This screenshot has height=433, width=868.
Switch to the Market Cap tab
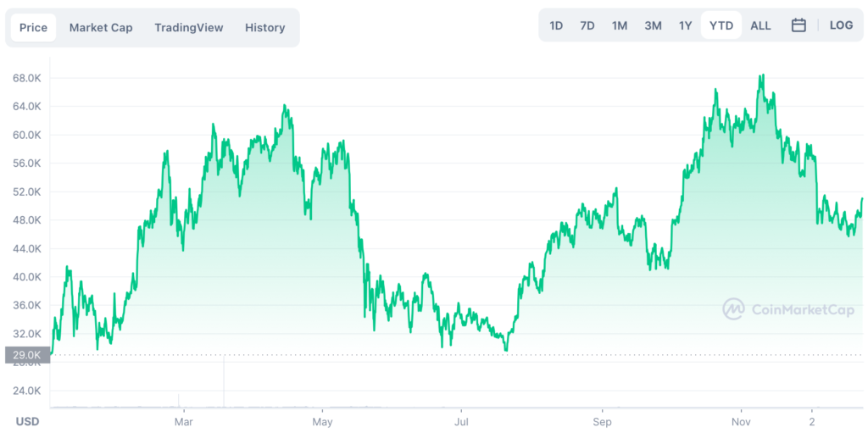tap(101, 27)
